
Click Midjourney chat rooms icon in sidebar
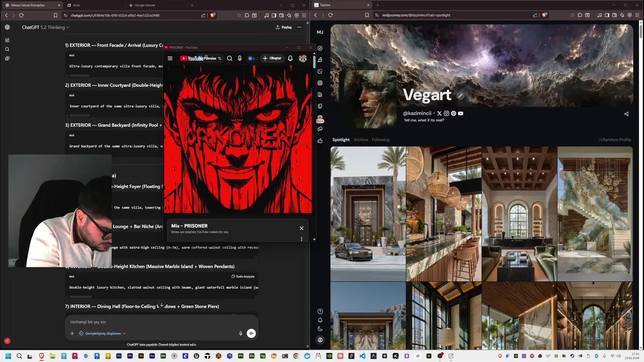pyautogui.click(x=320, y=129)
